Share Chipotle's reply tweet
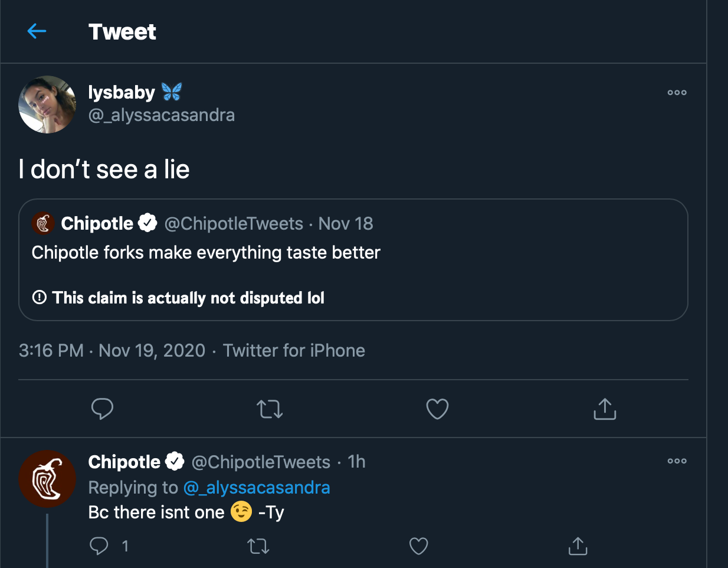 click(x=578, y=546)
